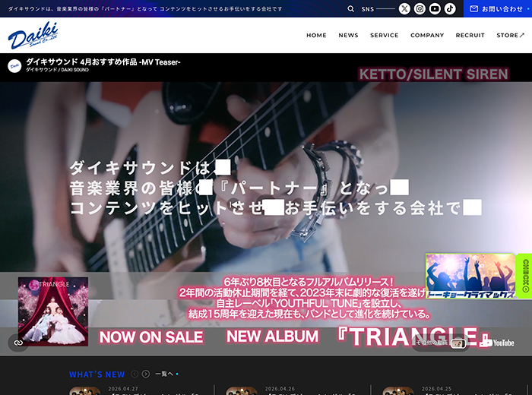532x395 pixels.
Task: Open the NEWS menu item
Action: [x=348, y=36]
